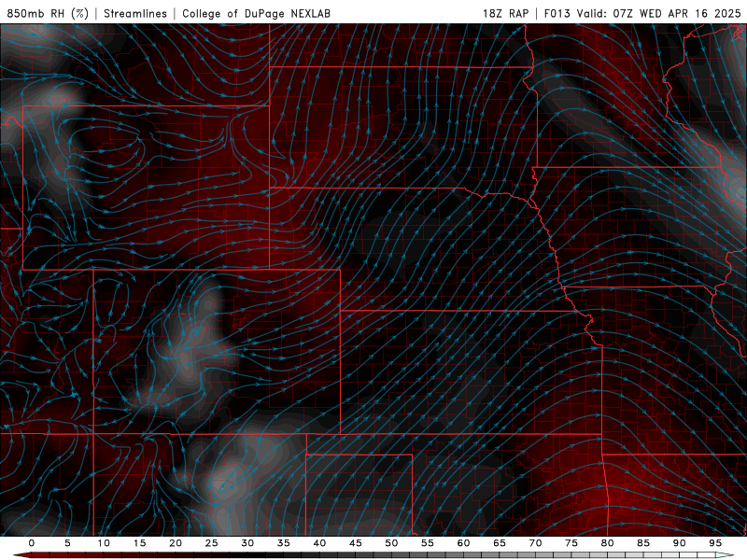
Task: Click "College of DuPage NEXLAB" header text
Action: (x=256, y=13)
